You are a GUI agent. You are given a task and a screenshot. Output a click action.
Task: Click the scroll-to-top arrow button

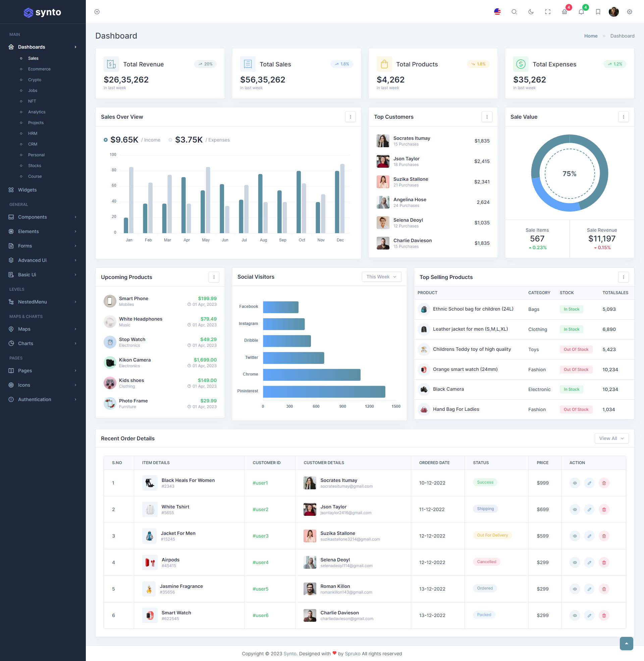coord(626,643)
